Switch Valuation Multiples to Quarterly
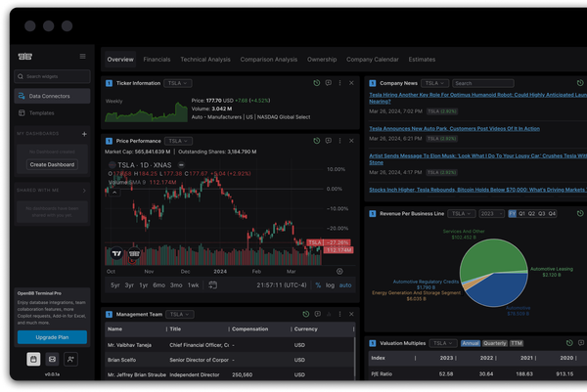Screen dimensions: 587x392 tap(496, 343)
